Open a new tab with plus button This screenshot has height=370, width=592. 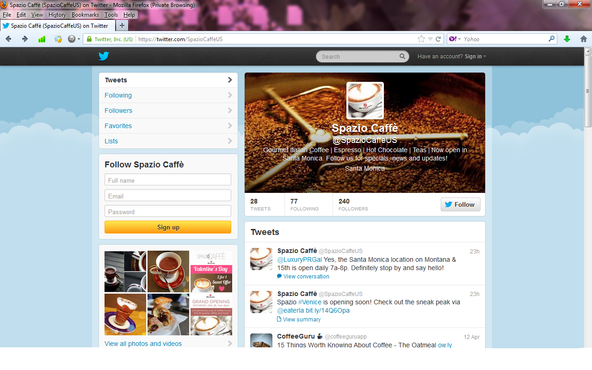[122, 25]
